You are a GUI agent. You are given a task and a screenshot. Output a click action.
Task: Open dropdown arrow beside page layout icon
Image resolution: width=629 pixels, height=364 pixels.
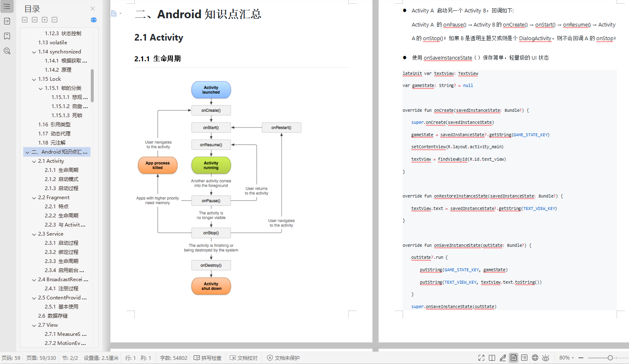pos(120,14)
